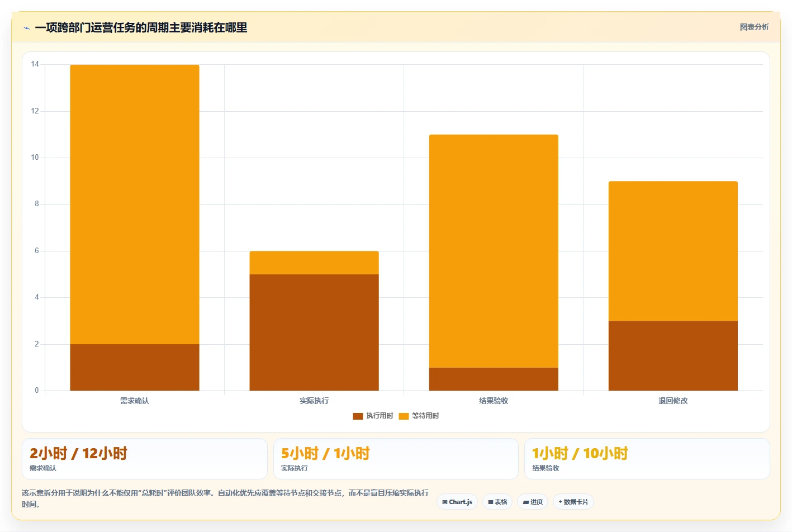
Task: Click the y-axis value 6
Action: tap(37, 251)
